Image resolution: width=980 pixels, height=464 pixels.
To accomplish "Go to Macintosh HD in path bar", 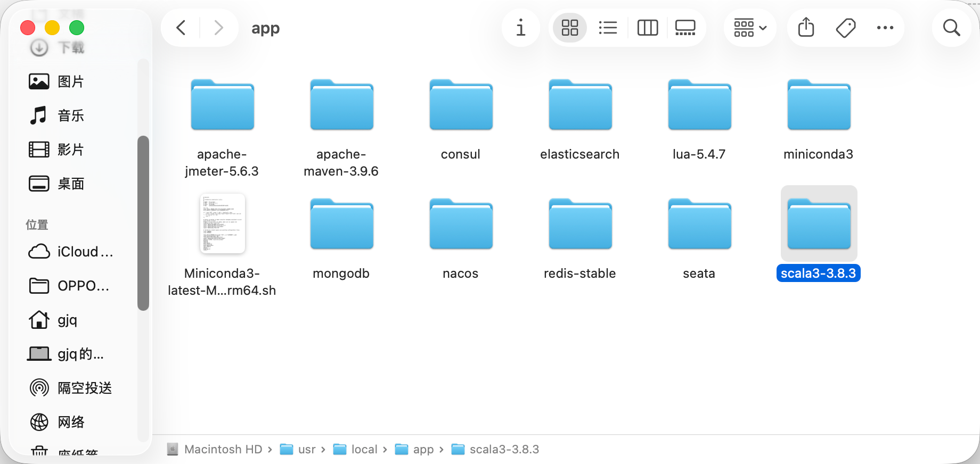I will 215,450.
